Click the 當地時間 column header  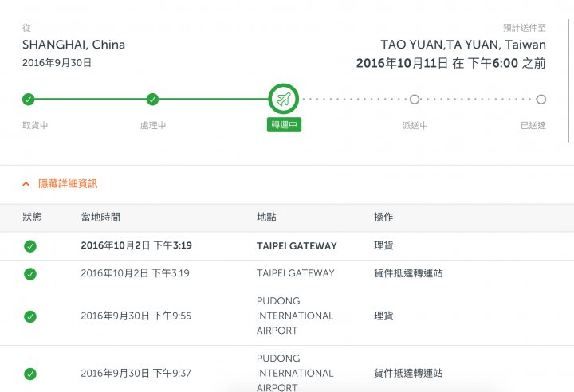[100, 217]
